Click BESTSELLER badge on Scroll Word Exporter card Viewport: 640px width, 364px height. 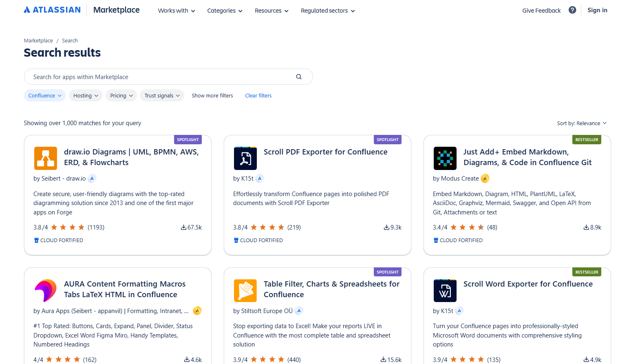coord(587,272)
